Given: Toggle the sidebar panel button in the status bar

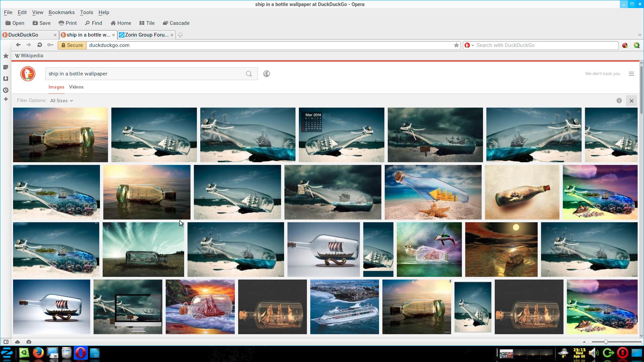Looking at the screenshot, I should point(6,342).
